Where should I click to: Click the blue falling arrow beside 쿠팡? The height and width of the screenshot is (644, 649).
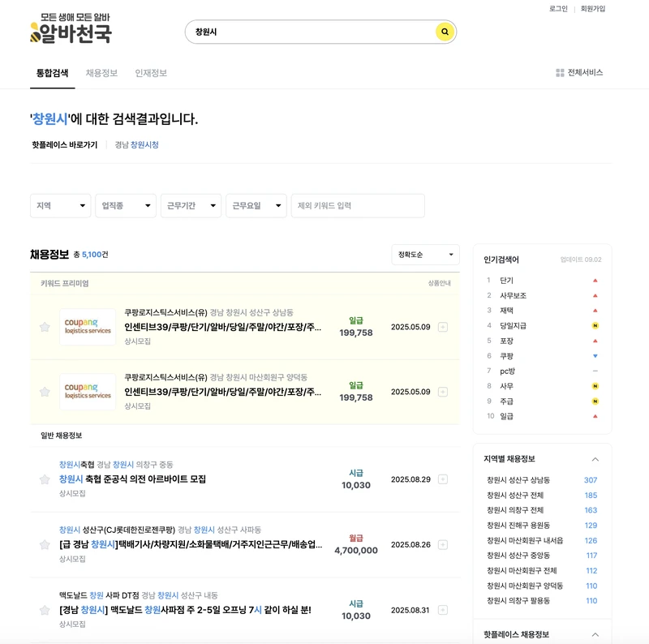pos(595,355)
